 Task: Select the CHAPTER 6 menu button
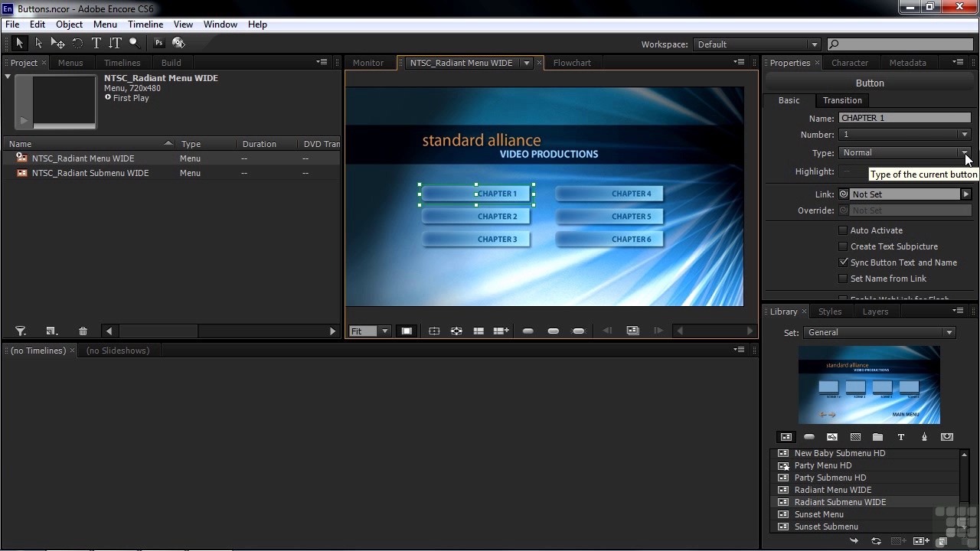tap(609, 240)
